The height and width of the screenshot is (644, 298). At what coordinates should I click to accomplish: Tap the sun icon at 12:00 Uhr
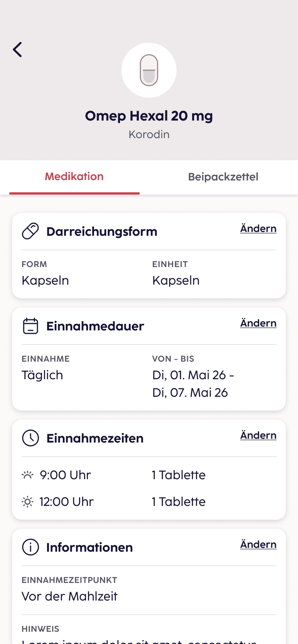point(28,502)
